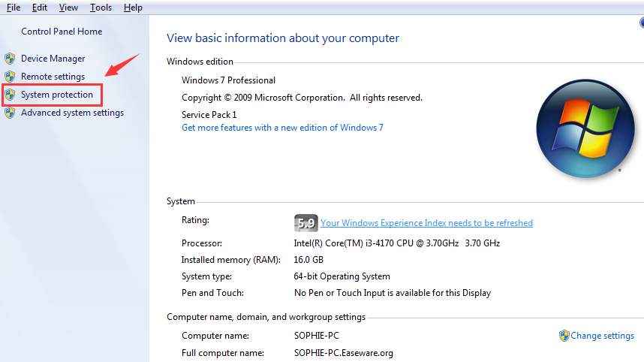Click the Device Manager shield icon
Screen dimensions: 644x362
pyautogui.click(x=10, y=59)
